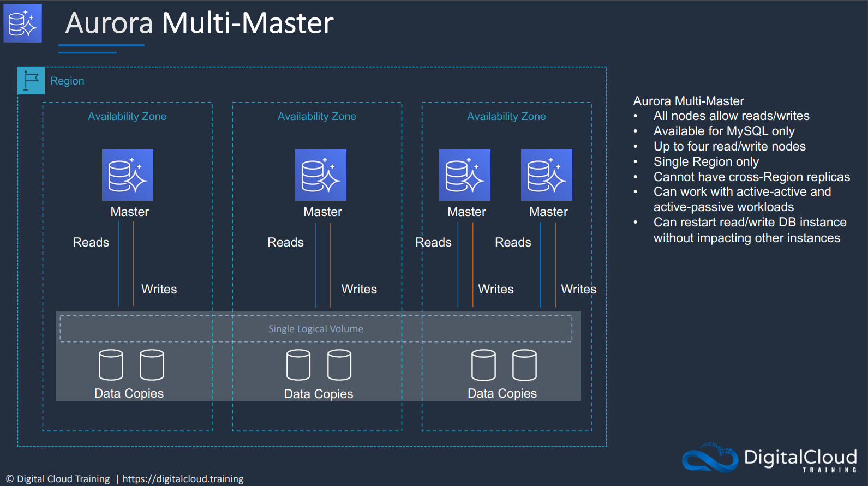Viewport: 868px width, 486px height.
Task: Click the DigitalCloud Training logo
Action: (x=769, y=457)
